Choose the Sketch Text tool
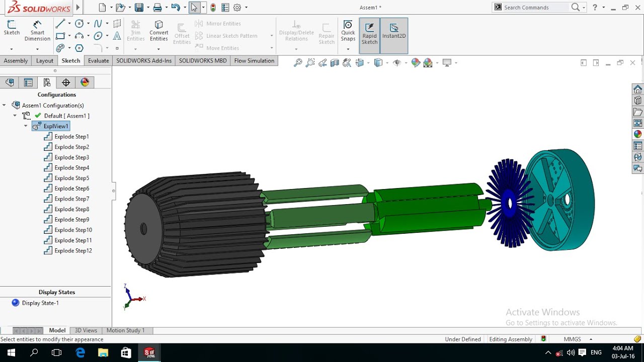644x362 pixels. tap(117, 36)
